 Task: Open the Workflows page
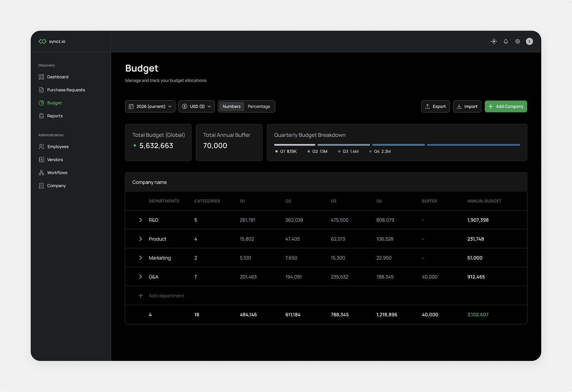click(x=57, y=172)
